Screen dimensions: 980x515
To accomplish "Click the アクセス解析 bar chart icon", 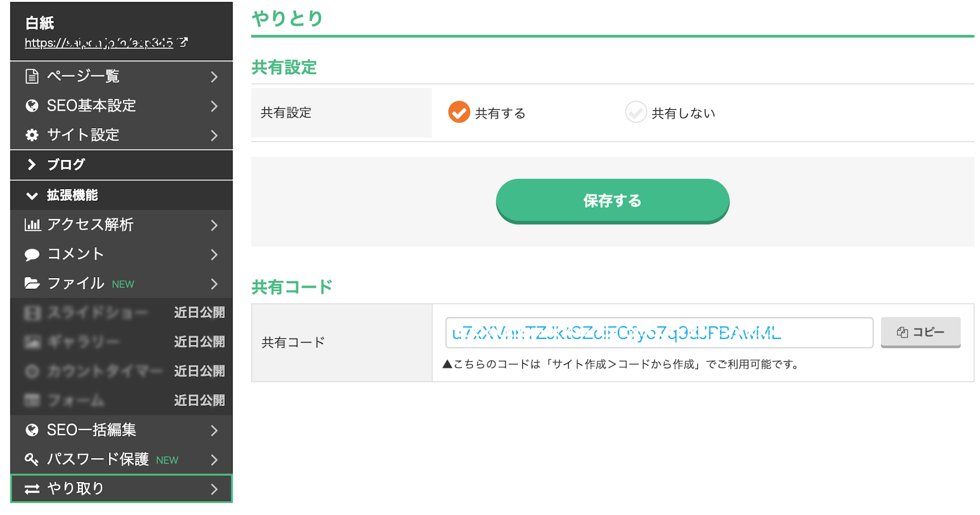I will 32,225.
